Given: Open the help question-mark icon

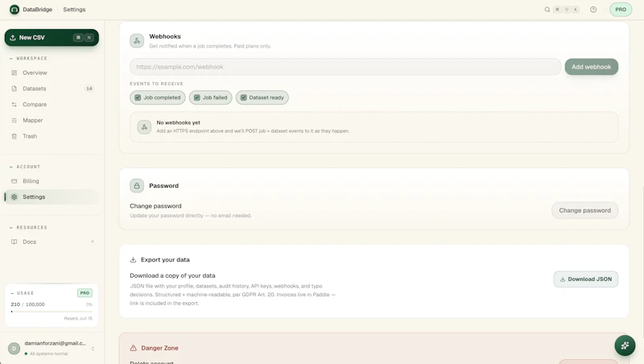Looking at the screenshot, I should [x=593, y=10].
